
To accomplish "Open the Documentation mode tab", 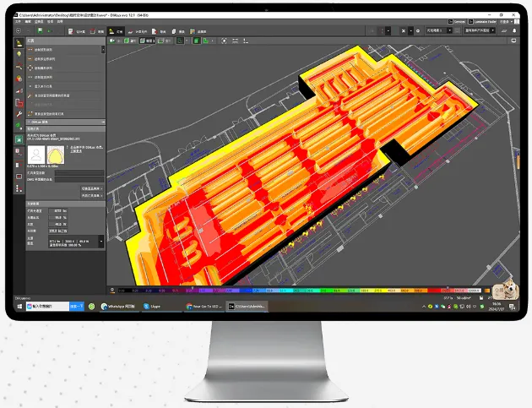I will (178, 31).
